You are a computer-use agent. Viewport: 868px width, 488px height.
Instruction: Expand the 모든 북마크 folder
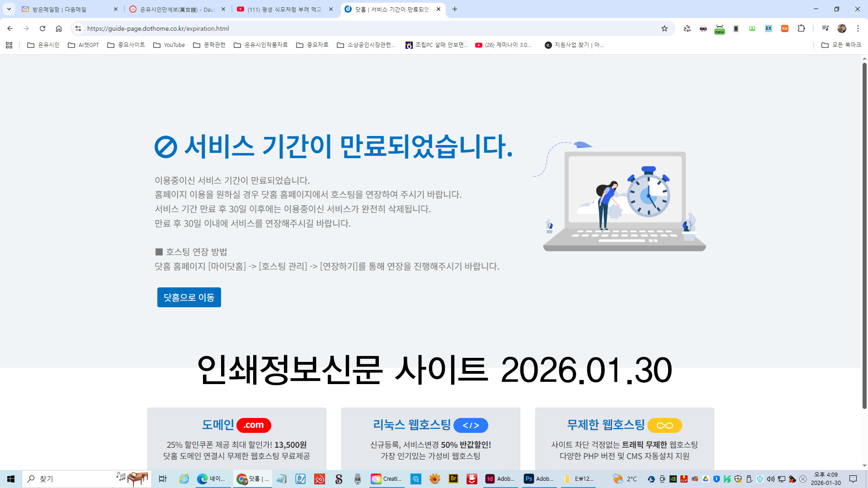[x=841, y=45]
